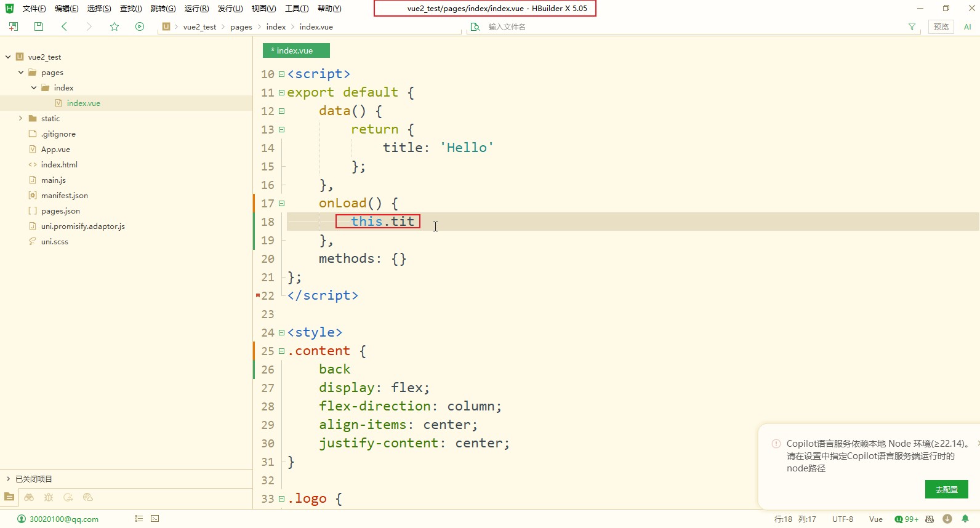Toggle code fold at line 17 onLoad

coord(281,203)
